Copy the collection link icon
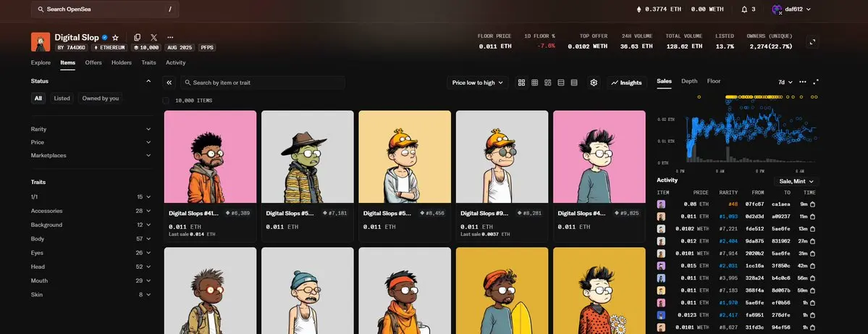This screenshot has width=868, height=334. point(138,38)
